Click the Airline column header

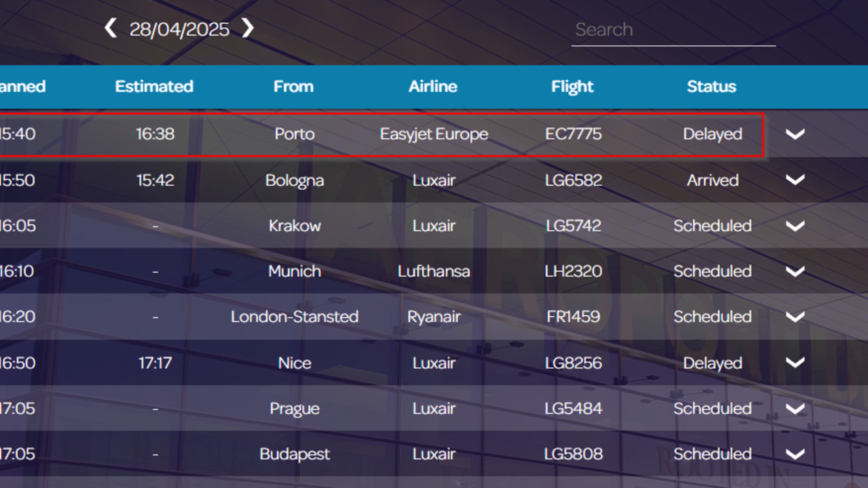[x=433, y=87]
